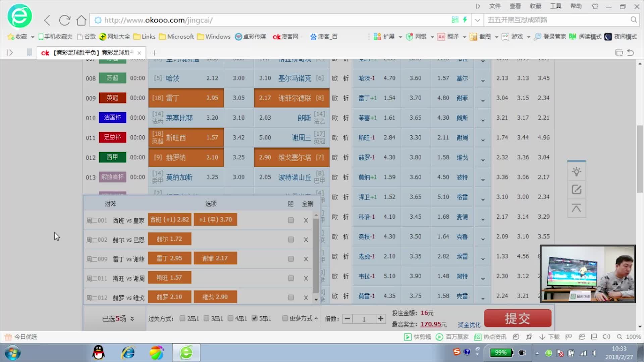Screen dimensions: 644x362
Task: Tick 胆 checkbox for 斯旺 vs 谢周
Action: click(x=291, y=278)
